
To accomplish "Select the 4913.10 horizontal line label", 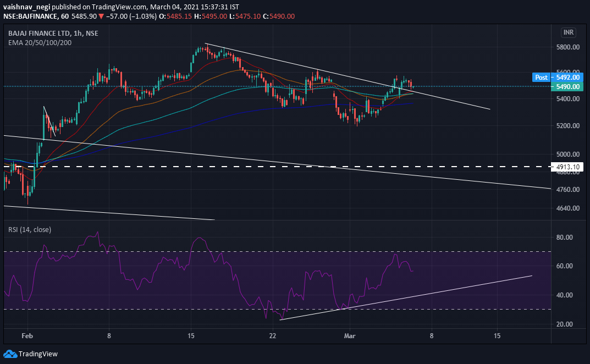I will tap(567, 167).
